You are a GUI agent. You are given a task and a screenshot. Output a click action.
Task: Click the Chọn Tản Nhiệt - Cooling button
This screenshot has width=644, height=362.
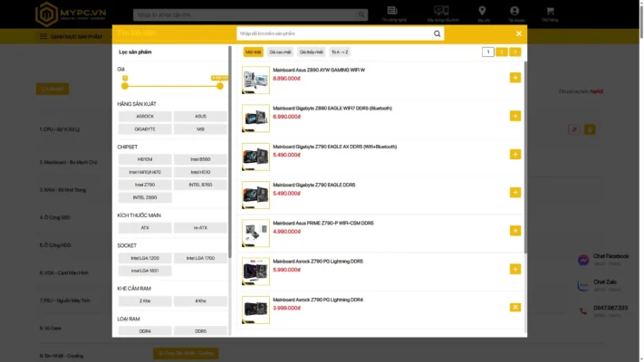pyautogui.click(x=186, y=353)
